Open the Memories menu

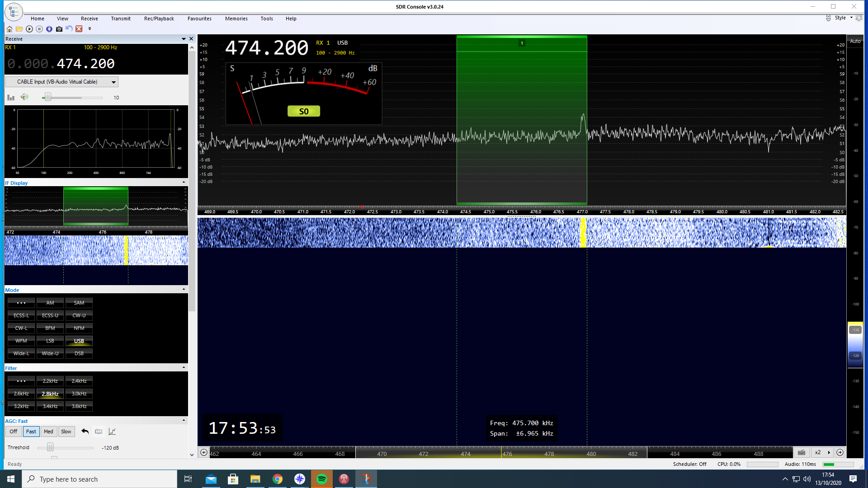point(236,19)
